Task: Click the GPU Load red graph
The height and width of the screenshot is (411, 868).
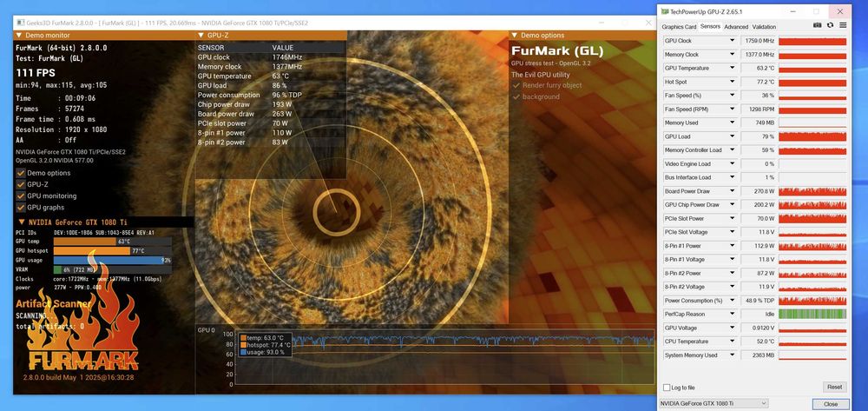Action: pyautogui.click(x=812, y=136)
